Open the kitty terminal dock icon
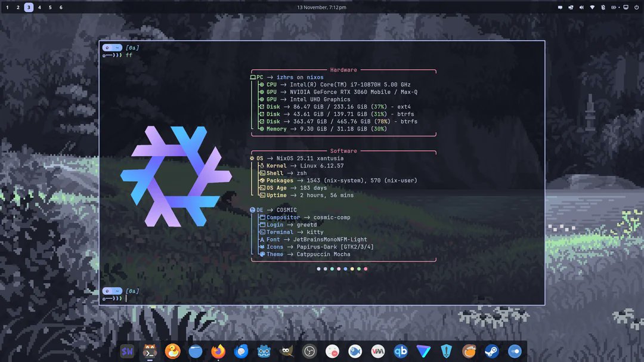Screen dimensions: 644x362 click(150, 351)
